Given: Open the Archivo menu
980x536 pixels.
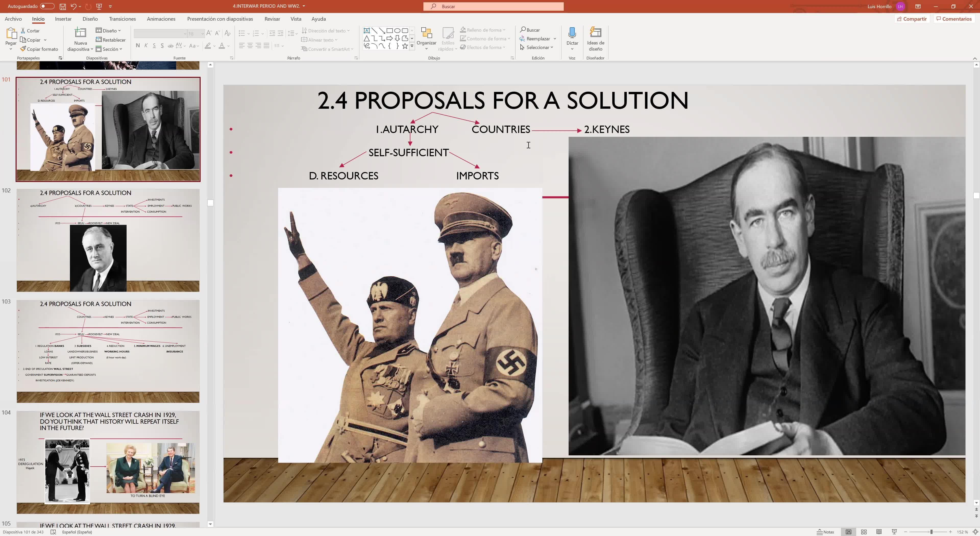Looking at the screenshot, I should (13, 19).
